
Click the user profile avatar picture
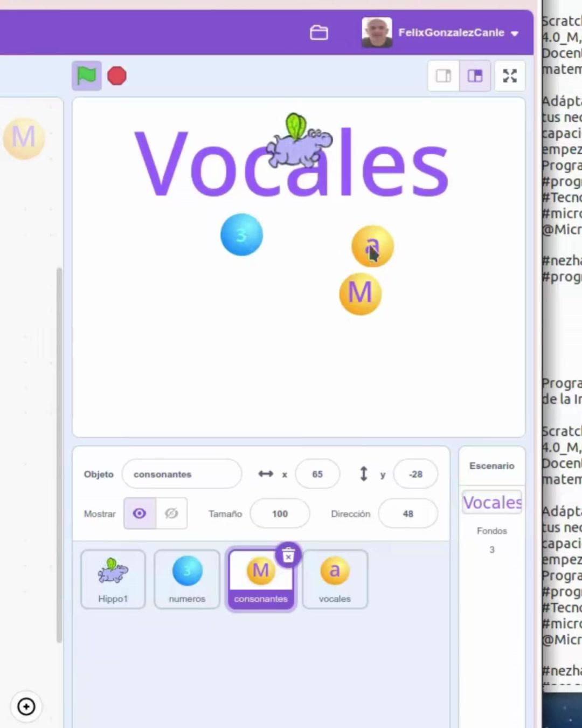click(377, 32)
